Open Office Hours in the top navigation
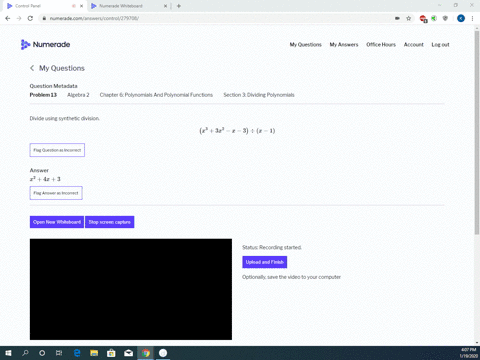This screenshot has height=360, width=480. [381, 44]
